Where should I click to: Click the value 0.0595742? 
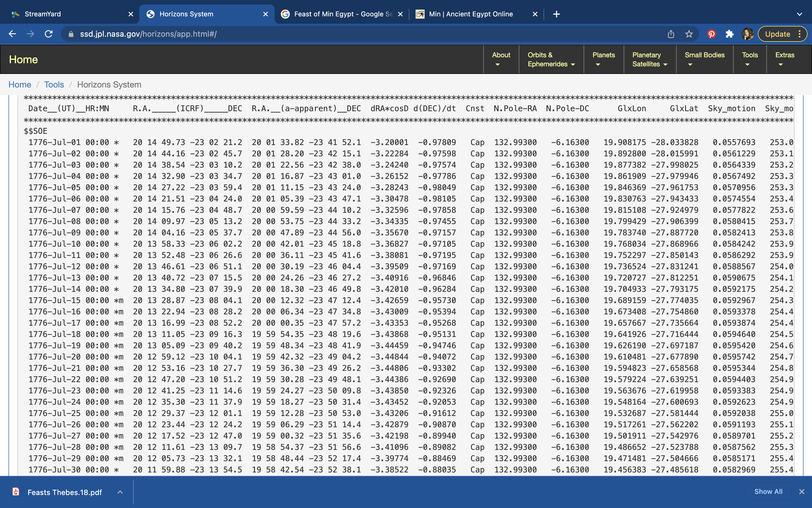point(734,357)
